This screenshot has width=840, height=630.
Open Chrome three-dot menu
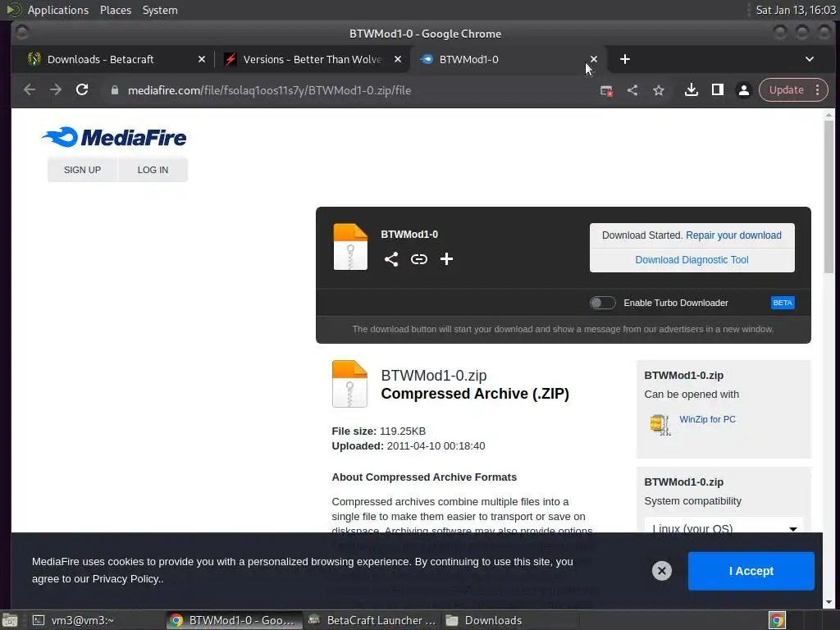coord(818,90)
